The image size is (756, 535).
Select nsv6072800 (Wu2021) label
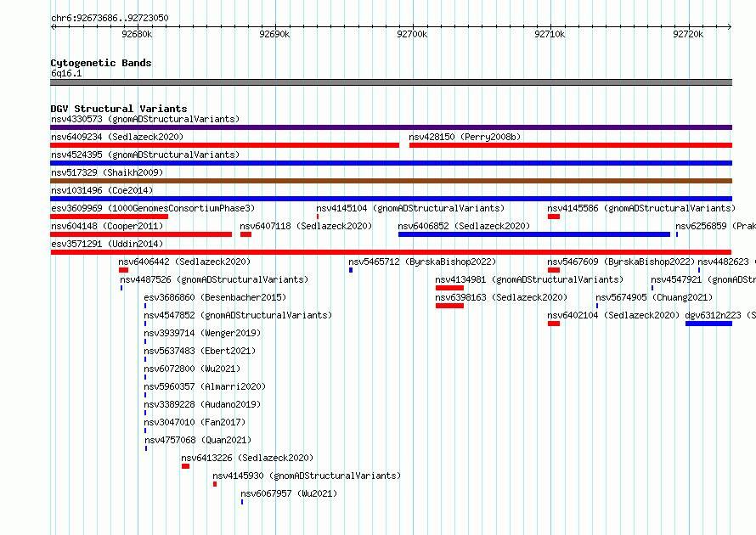(x=192, y=369)
